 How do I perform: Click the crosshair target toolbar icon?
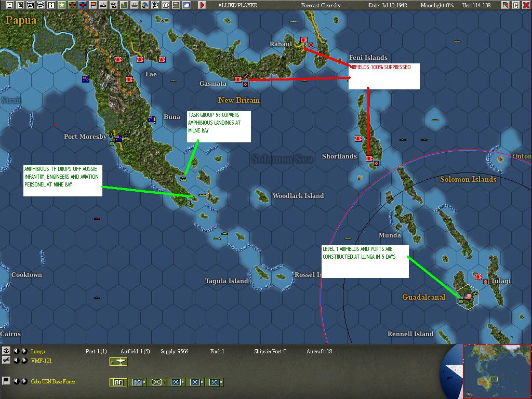155,5
